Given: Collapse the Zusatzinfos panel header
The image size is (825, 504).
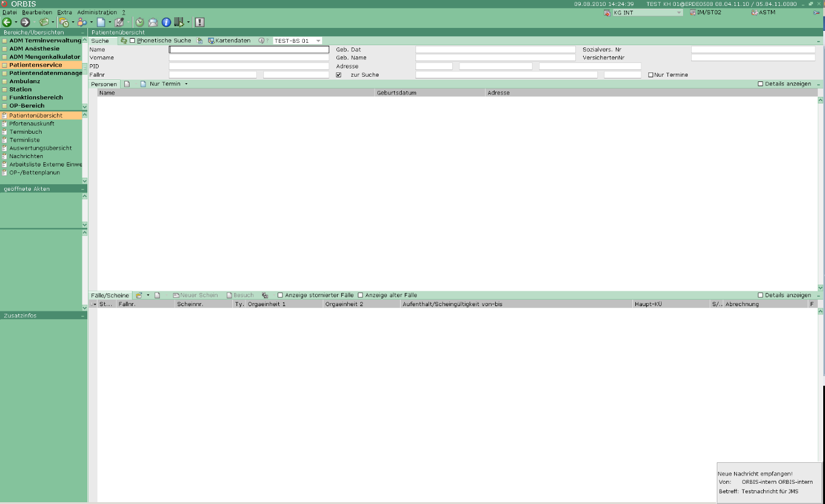Looking at the screenshot, I should click(x=83, y=316).
